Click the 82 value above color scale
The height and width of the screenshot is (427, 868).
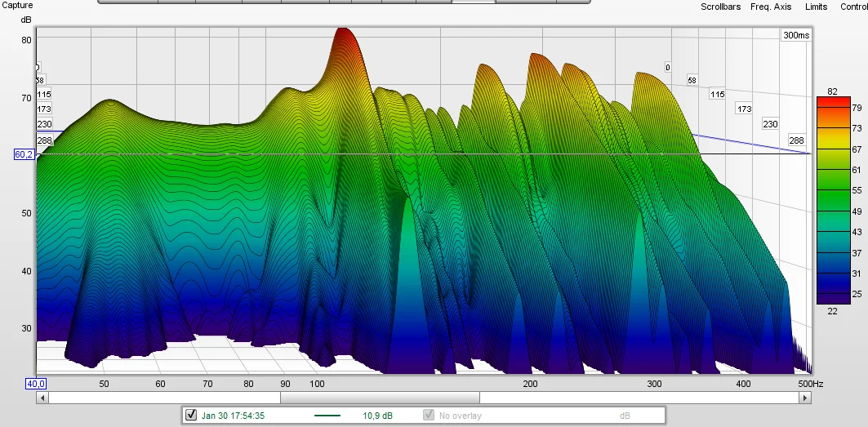point(833,91)
